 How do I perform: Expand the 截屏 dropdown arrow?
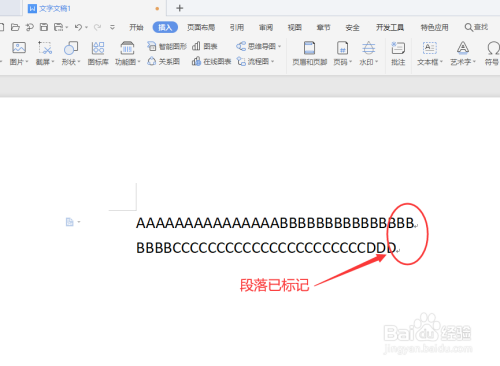(x=53, y=62)
